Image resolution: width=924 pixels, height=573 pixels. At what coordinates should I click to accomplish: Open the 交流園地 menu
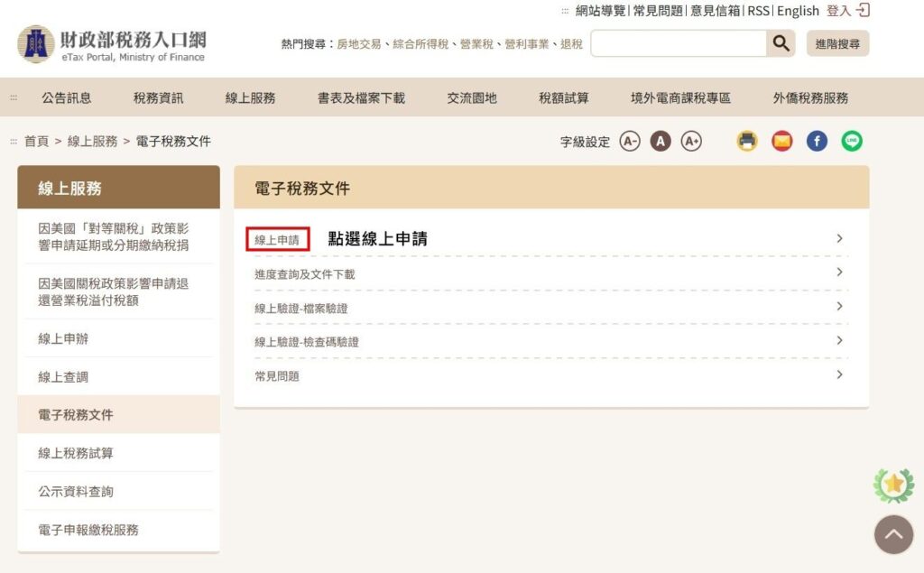click(x=472, y=97)
